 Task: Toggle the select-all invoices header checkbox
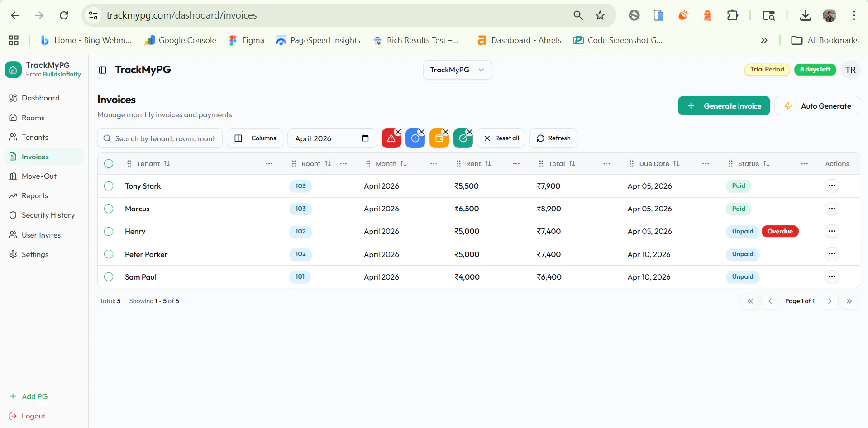tap(109, 164)
